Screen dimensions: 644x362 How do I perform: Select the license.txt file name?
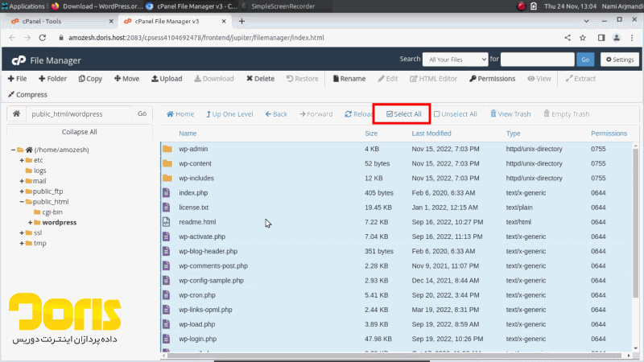click(193, 208)
